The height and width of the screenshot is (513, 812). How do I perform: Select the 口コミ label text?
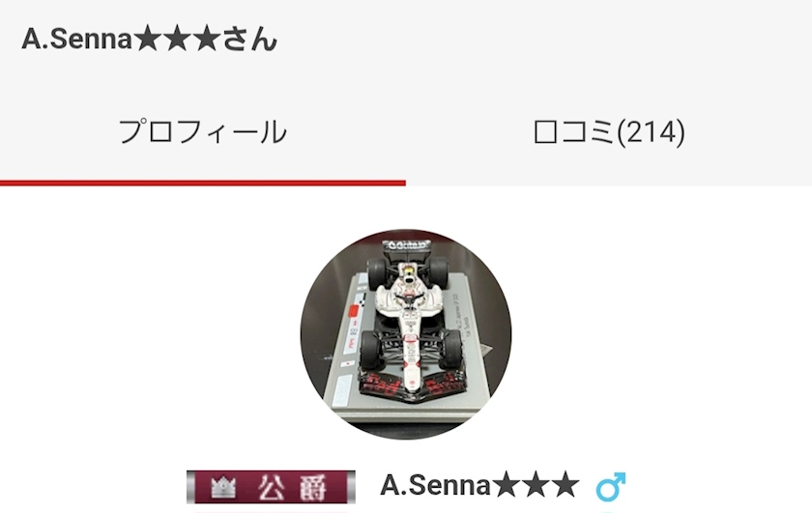click(x=574, y=132)
